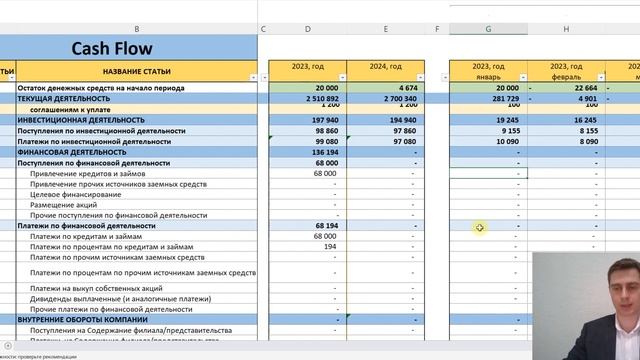
Task: Select column E header
Action: [386, 29]
